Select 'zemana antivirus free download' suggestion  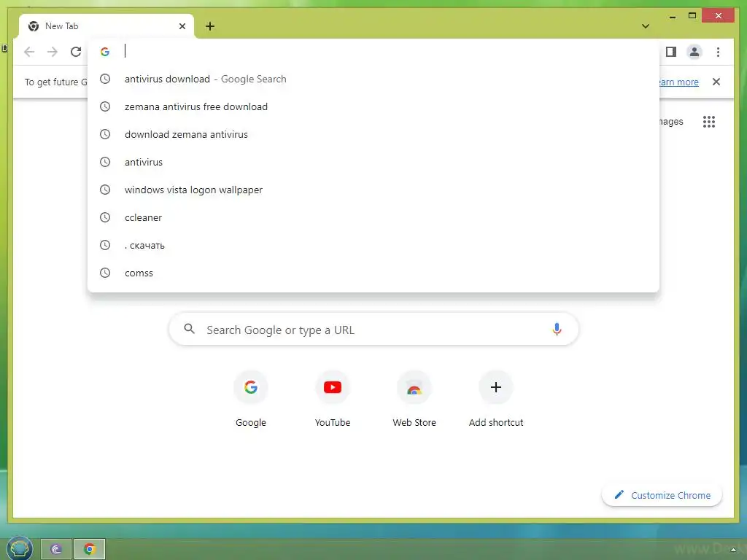click(x=373, y=106)
